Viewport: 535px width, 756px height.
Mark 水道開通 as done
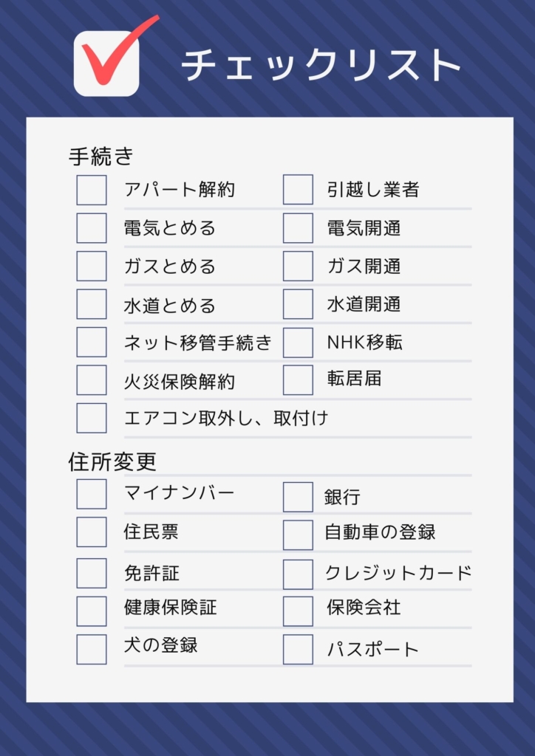click(298, 304)
